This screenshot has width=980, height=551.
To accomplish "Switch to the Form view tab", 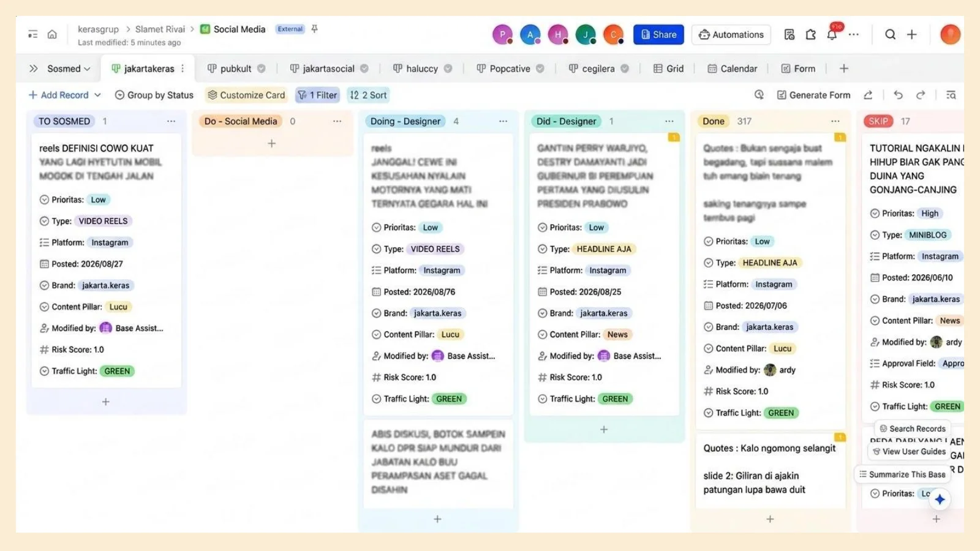I will (798, 69).
